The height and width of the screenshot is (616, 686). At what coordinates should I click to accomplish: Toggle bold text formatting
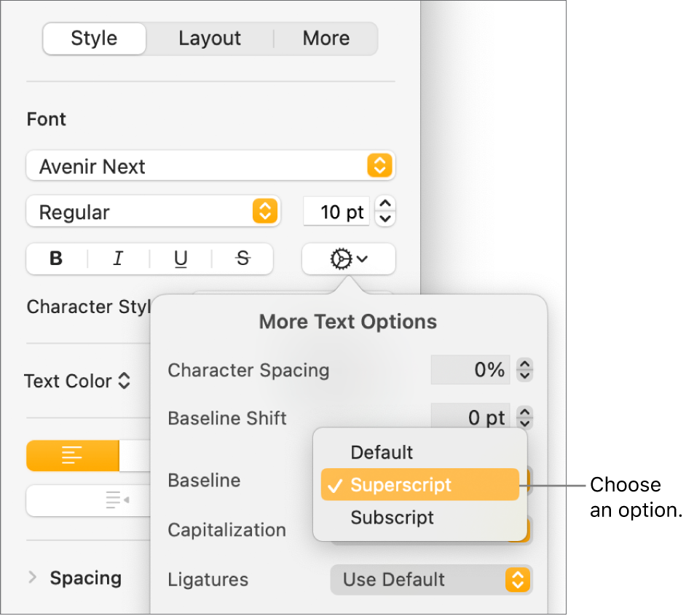click(56, 258)
